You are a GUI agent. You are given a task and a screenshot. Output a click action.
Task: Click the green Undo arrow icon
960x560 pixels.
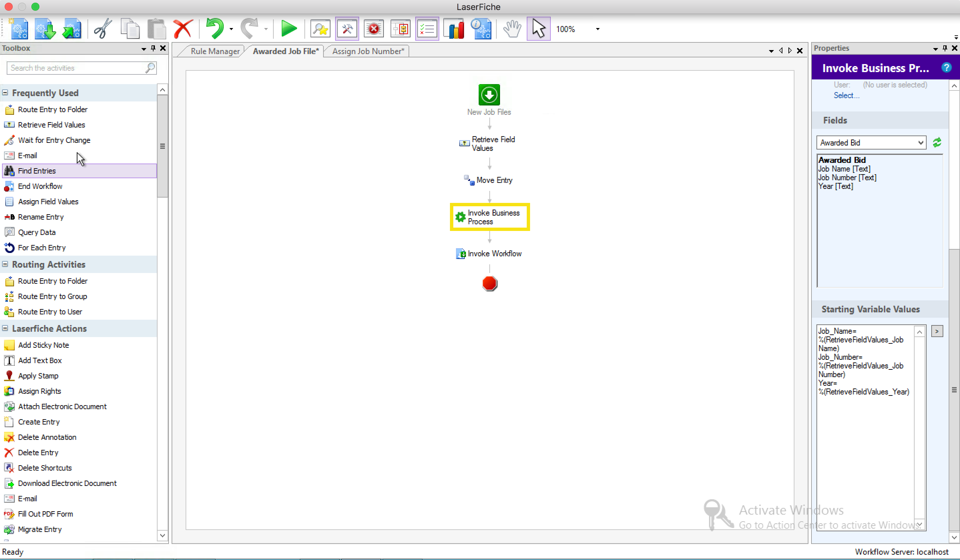[215, 29]
